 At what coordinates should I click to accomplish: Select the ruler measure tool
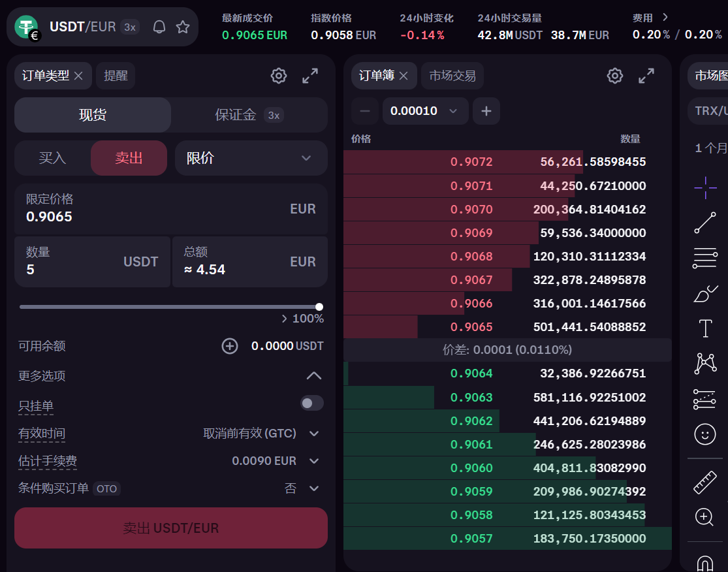[x=704, y=483]
